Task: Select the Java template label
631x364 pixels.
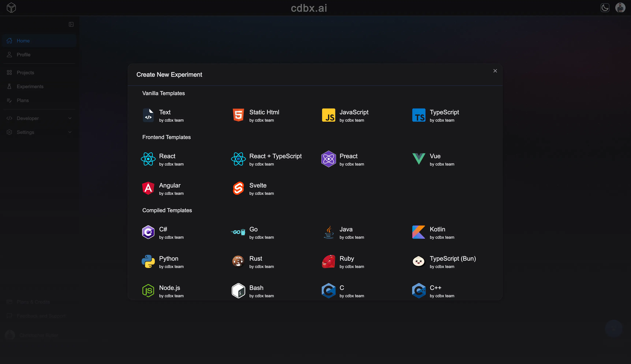Action: point(346,230)
